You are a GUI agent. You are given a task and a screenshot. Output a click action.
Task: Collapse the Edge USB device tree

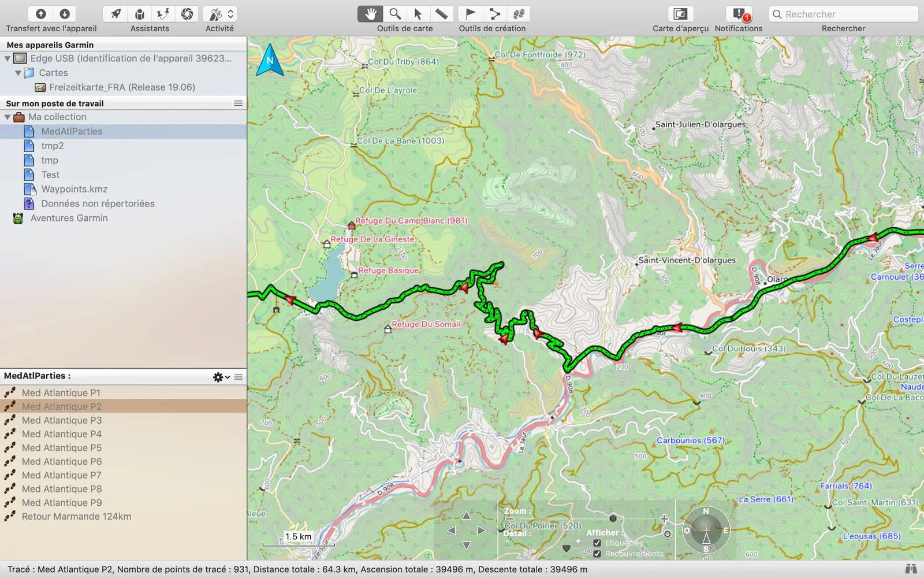tap(8, 58)
